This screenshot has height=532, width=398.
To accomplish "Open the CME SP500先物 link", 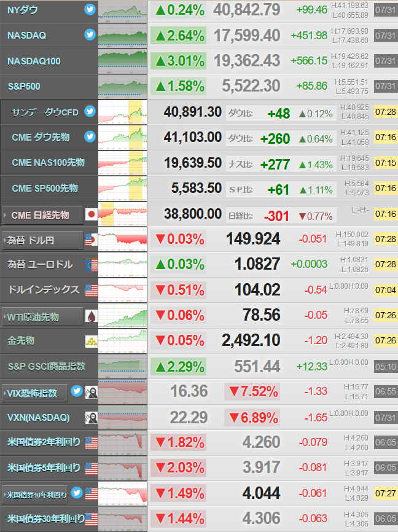I will pos(45,188).
